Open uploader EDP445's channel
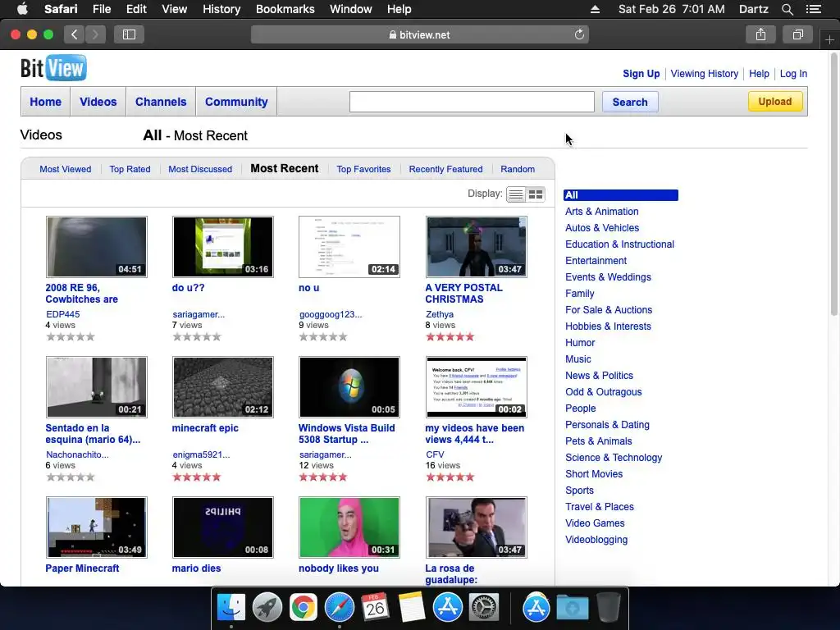Screen dimensions: 840x630 pyautogui.click(x=62, y=314)
